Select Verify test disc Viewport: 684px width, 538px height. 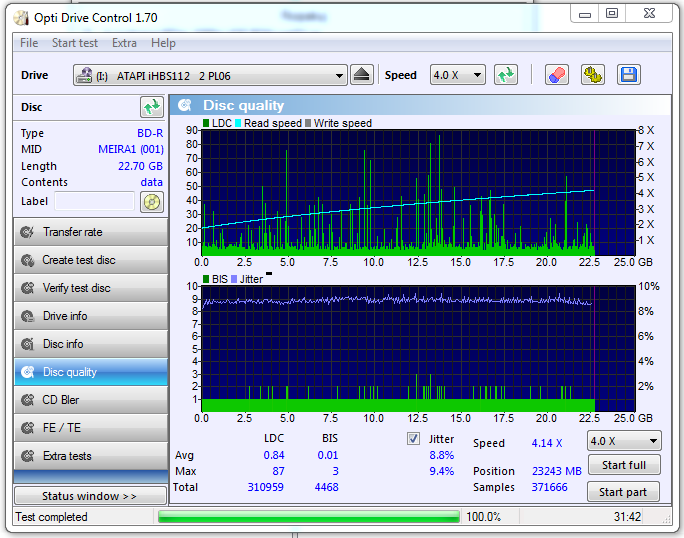click(91, 288)
